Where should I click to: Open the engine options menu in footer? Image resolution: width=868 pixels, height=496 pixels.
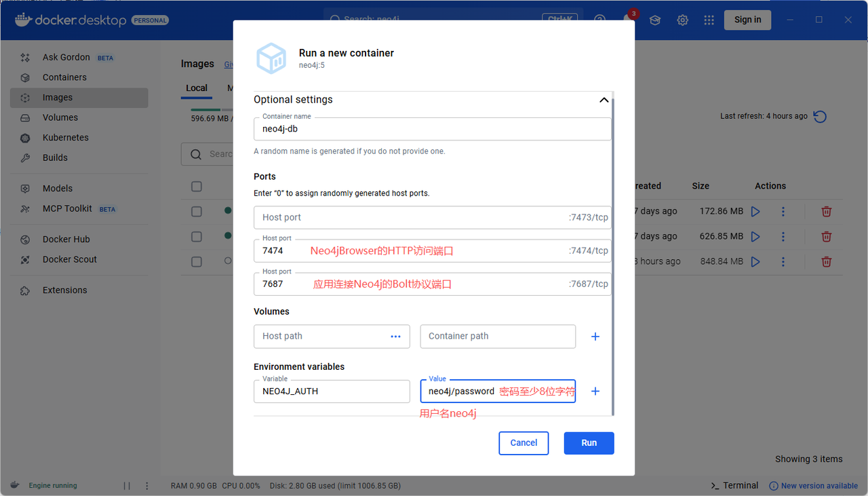pos(147,486)
